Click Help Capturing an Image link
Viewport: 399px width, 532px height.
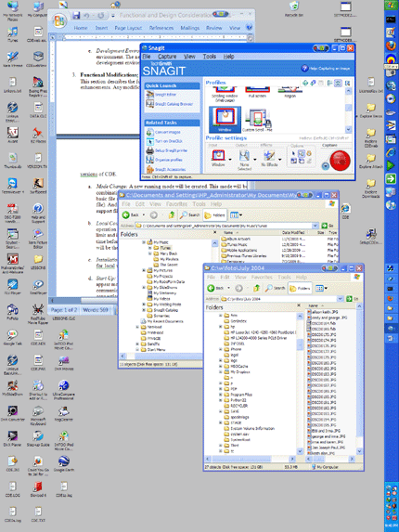point(326,69)
